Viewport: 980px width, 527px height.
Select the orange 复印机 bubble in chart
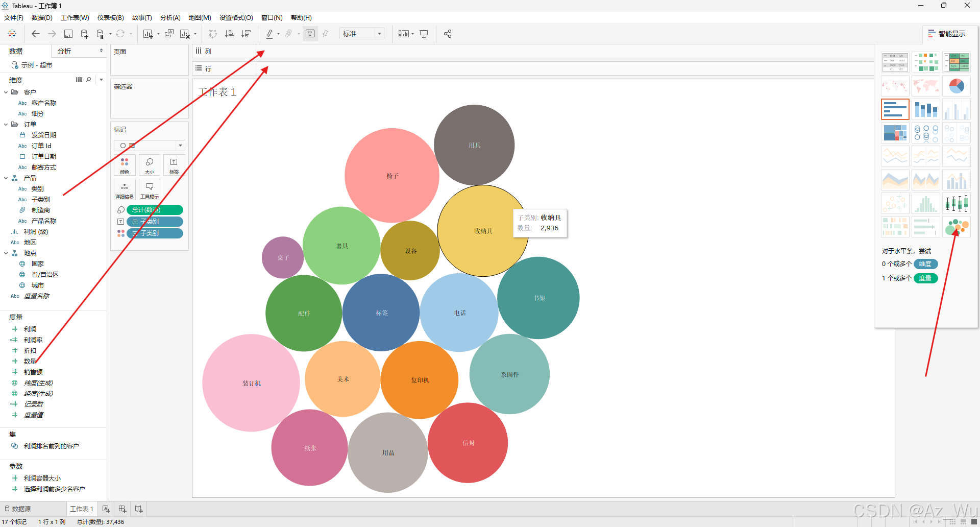(x=420, y=380)
